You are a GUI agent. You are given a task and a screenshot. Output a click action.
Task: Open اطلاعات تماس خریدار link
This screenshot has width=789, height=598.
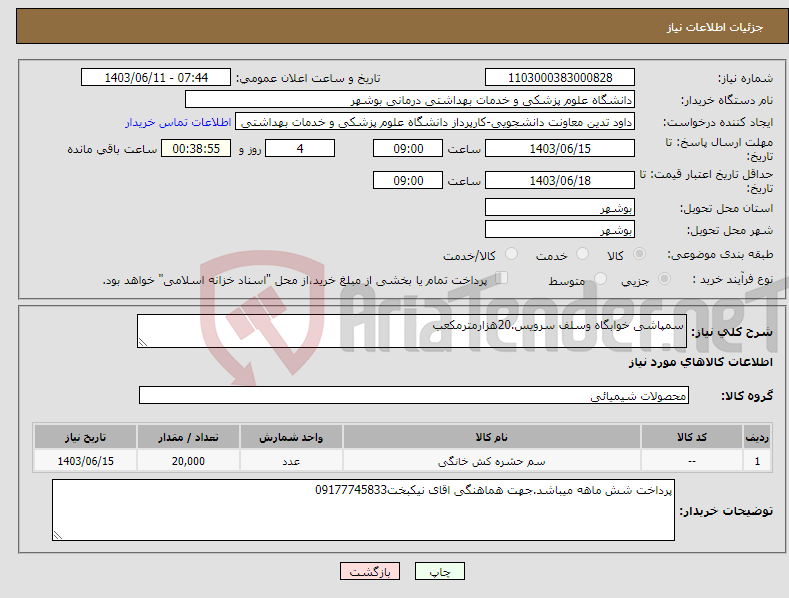click(178, 122)
